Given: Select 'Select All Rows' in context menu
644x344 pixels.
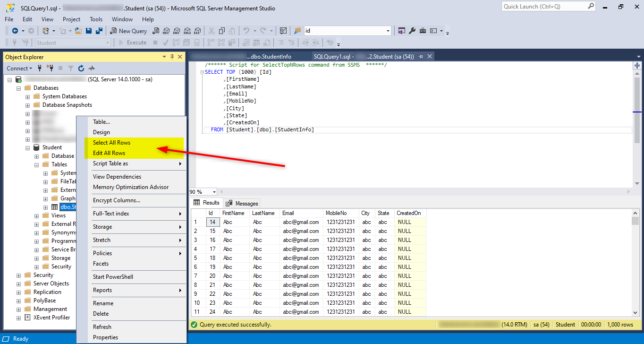Looking at the screenshot, I should 112,142.
